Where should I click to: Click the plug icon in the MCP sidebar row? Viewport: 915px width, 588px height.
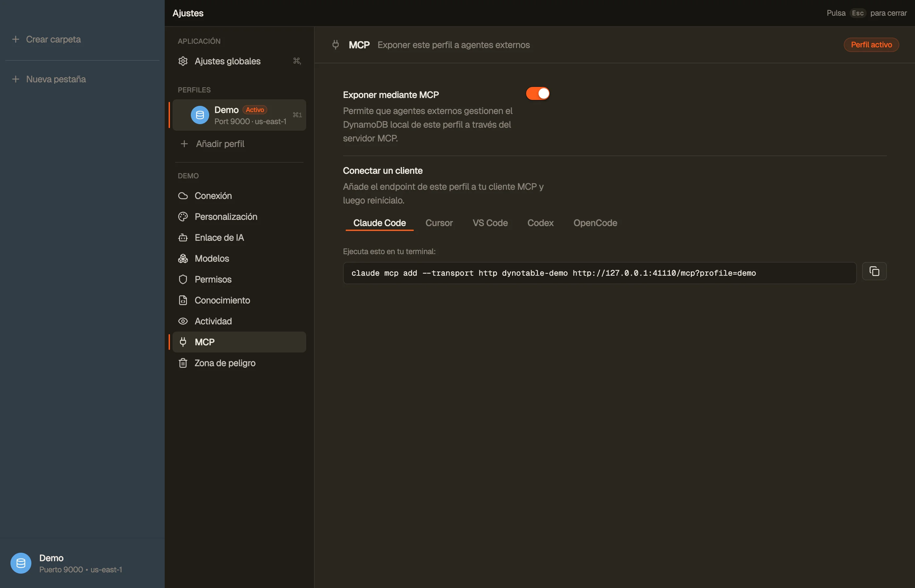pyautogui.click(x=183, y=342)
